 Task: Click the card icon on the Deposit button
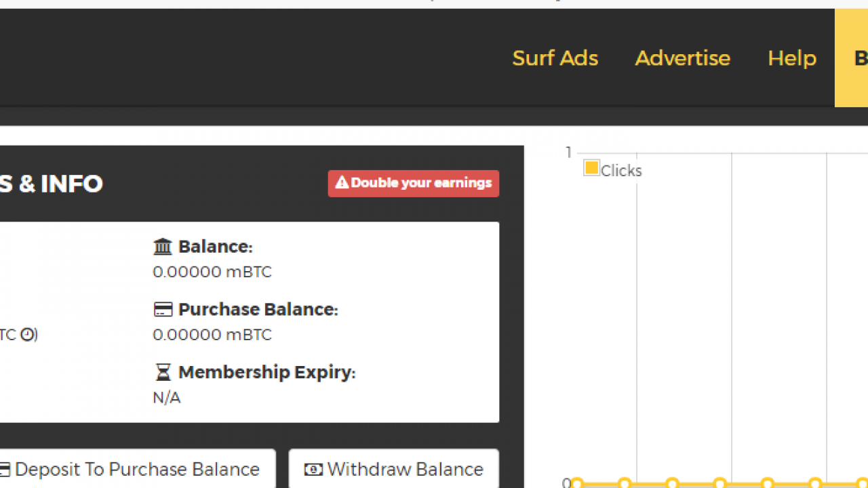tap(5, 469)
